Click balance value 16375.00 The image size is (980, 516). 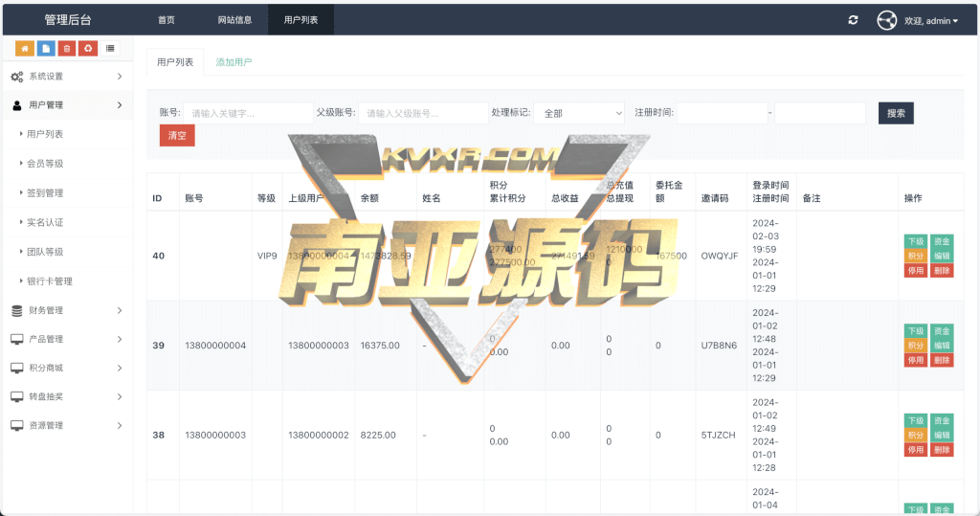coord(380,346)
